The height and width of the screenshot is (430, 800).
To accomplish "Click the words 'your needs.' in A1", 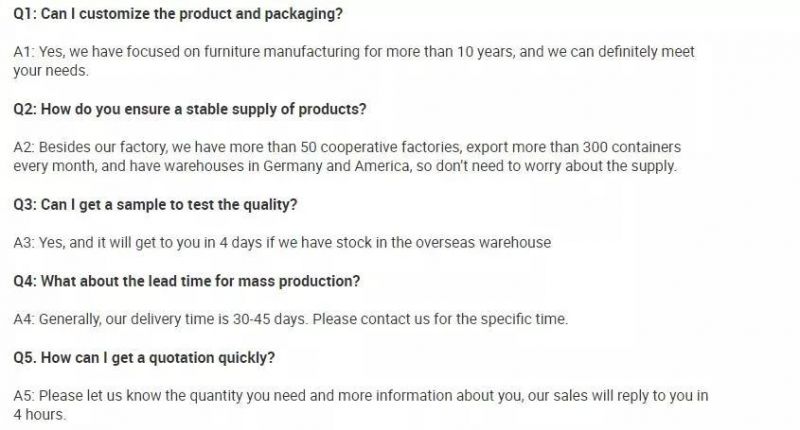I will (51, 70).
